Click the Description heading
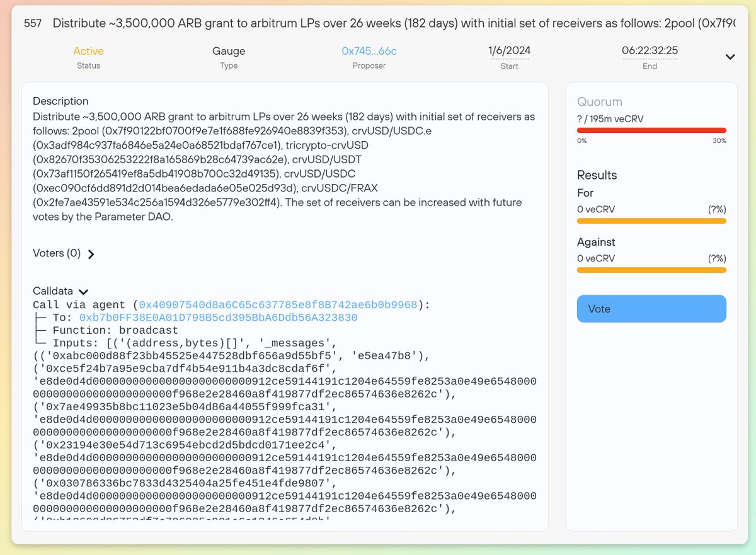The image size is (756, 555). (60, 101)
